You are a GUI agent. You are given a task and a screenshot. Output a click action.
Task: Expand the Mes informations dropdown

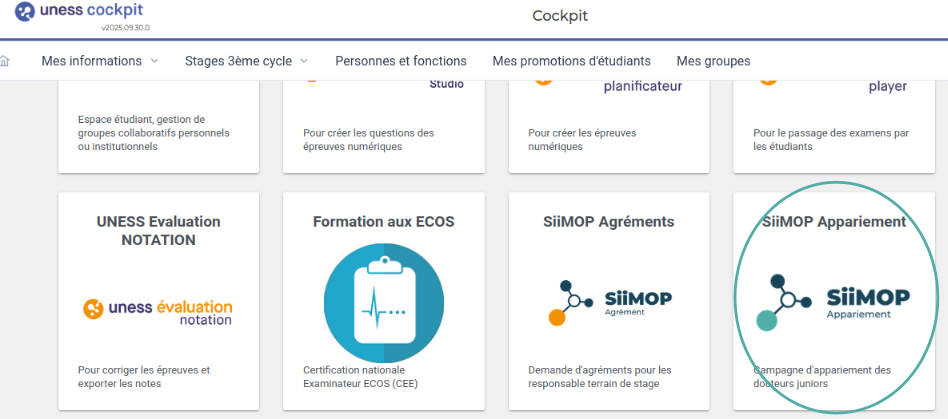tap(100, 61)
